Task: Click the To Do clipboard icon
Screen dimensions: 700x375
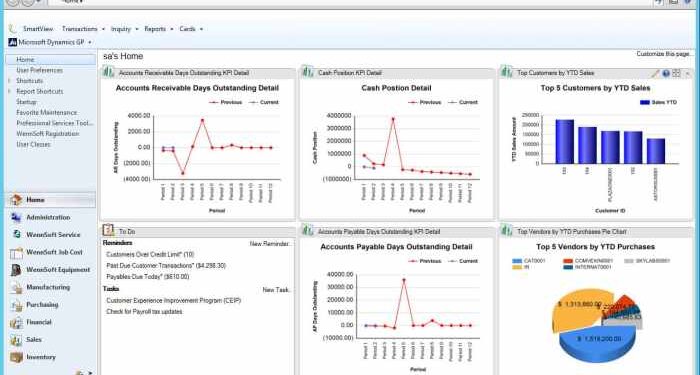Action: (108, 230)
